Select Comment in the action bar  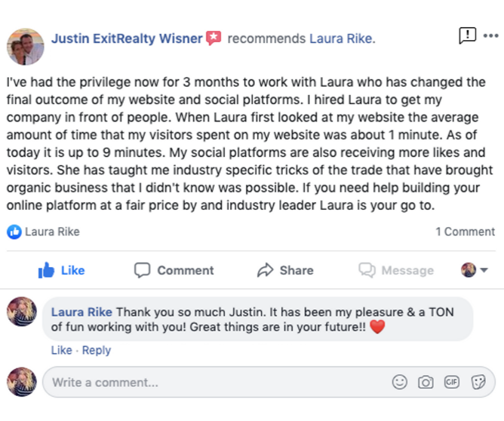pyautogui.click(x=174, y=270)
